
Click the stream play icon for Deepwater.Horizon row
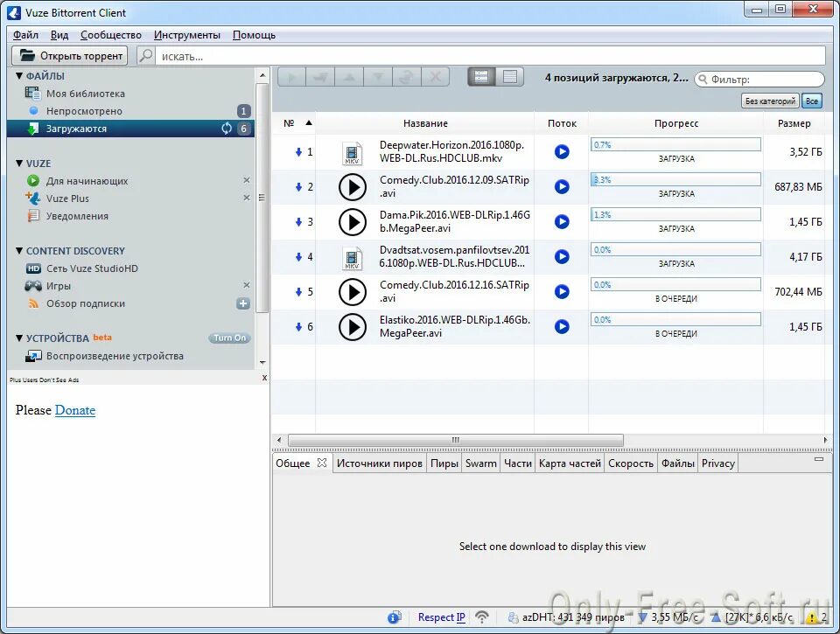pos(562,151)
